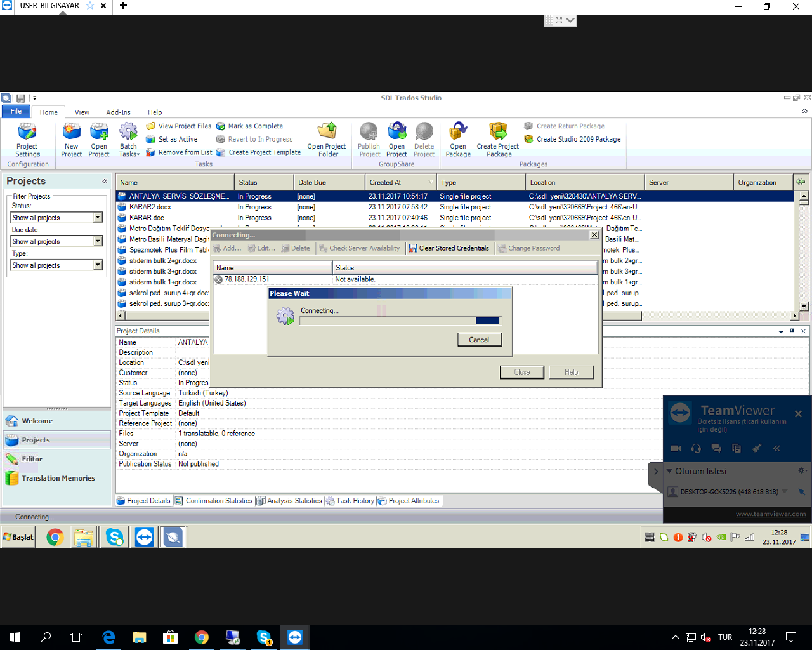Go to the Welcome view
This screenshot has width=812, height=650.
point(57,421)
